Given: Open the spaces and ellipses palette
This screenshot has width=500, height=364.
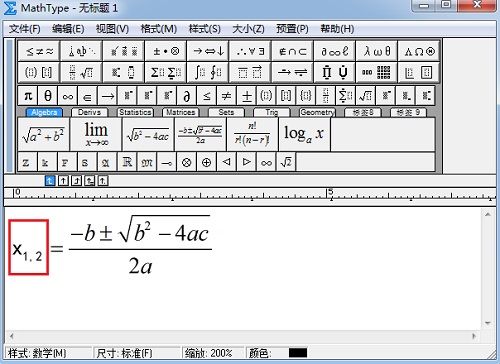Looking at the screenshot, I should (81, 51).
